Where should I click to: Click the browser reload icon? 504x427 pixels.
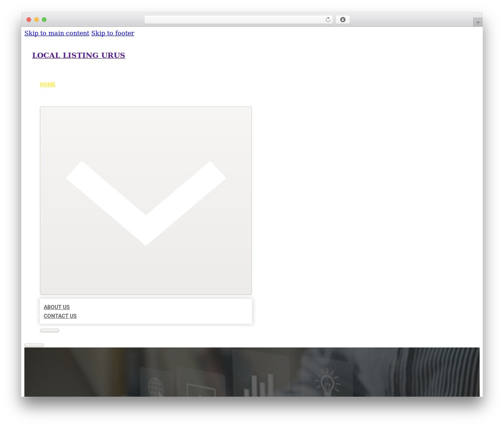[x=328, y=20]
